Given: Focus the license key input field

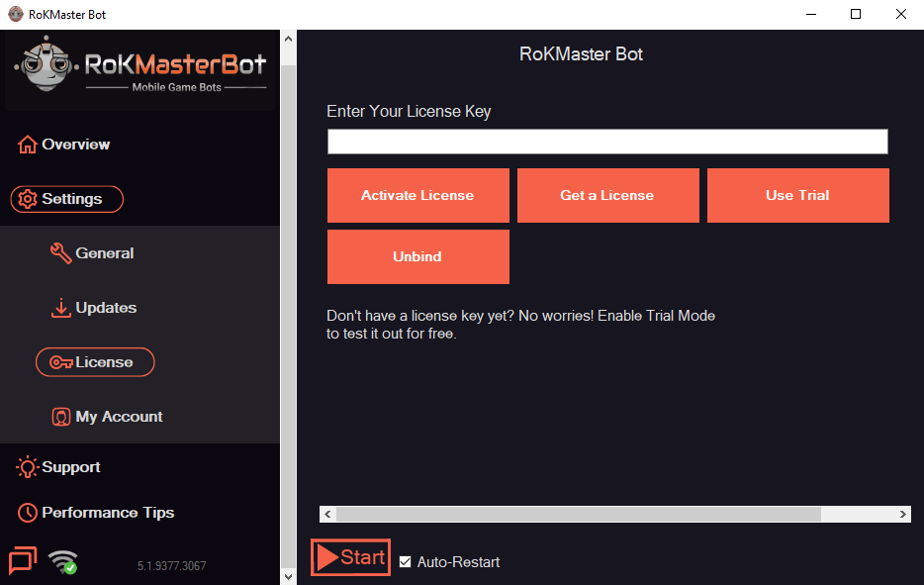Looking at the screenshot, I should point(607,142).
